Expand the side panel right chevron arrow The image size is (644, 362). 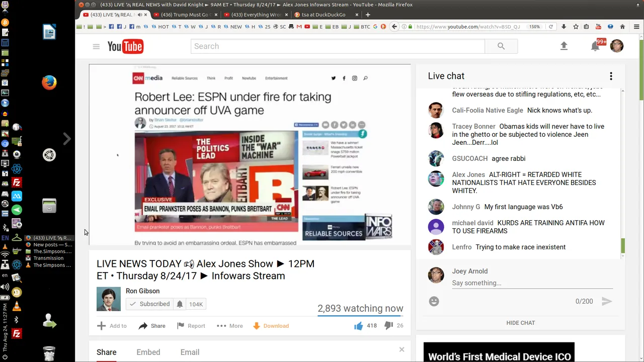click(67, 138)
